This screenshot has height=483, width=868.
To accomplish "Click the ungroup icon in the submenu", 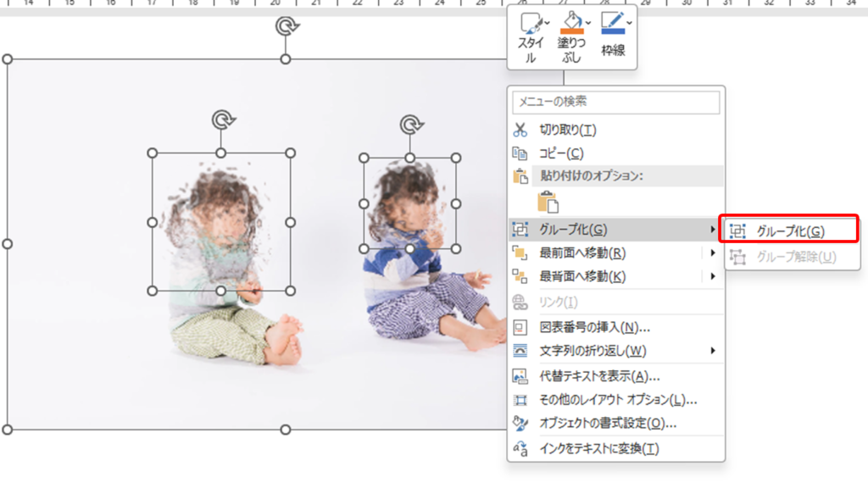I will coord(737,257).
